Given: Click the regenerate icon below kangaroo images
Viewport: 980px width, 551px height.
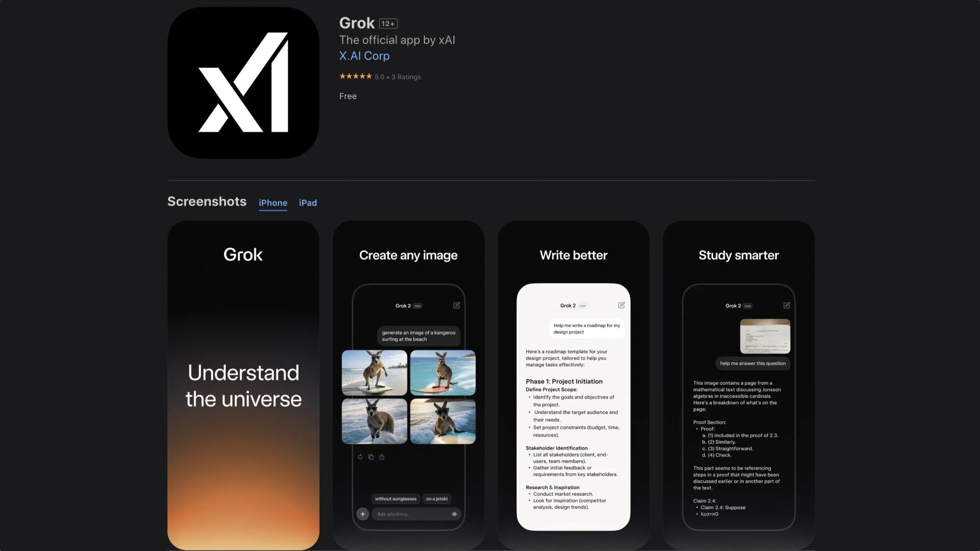Looking at the screenshot, I should 360,457.
